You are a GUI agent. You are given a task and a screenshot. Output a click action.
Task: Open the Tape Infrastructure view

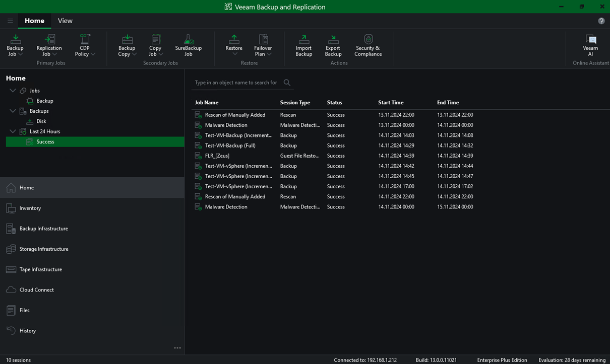tap(92, 269)
